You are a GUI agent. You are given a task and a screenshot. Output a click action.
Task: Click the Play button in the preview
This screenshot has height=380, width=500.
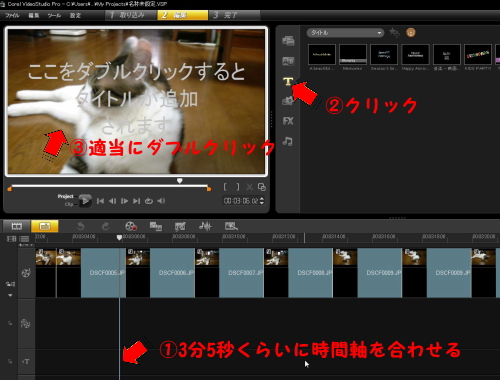coord(85,201)
